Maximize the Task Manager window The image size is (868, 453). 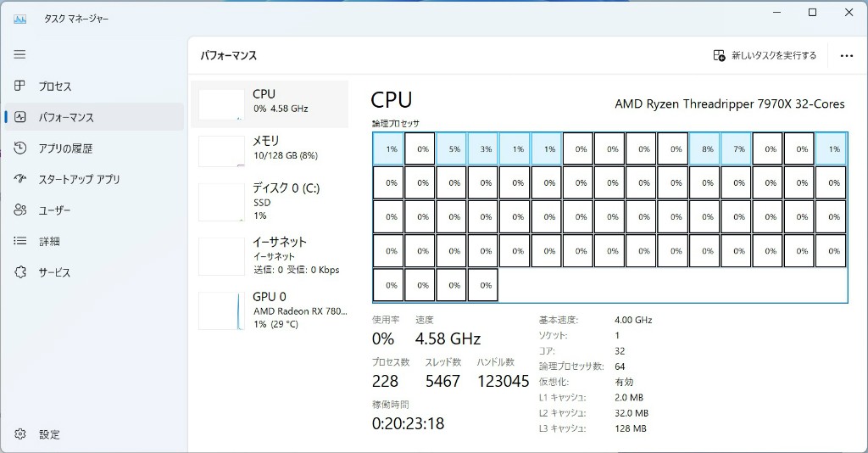[812, 13]
